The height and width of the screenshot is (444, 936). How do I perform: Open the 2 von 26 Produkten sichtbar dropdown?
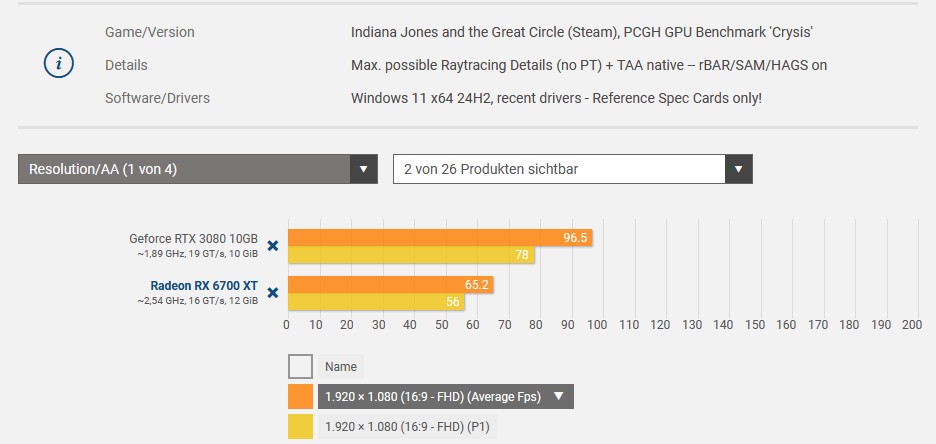tap(572, 169)
